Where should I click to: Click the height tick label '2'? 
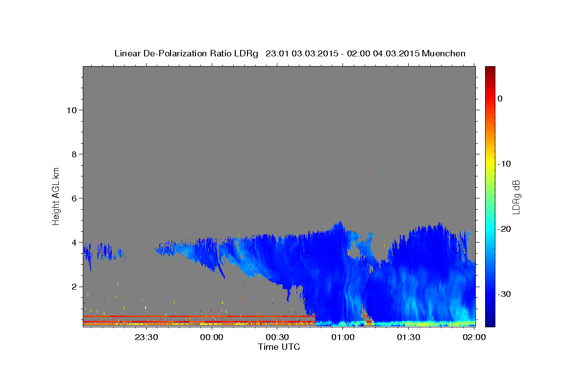(x=73, y=286)
